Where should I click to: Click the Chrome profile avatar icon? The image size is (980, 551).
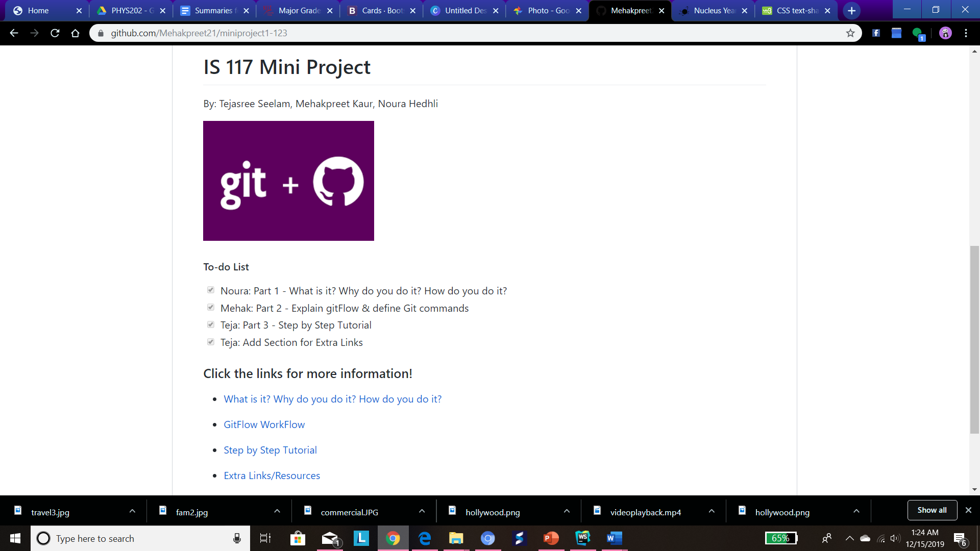tap(945, 33)
